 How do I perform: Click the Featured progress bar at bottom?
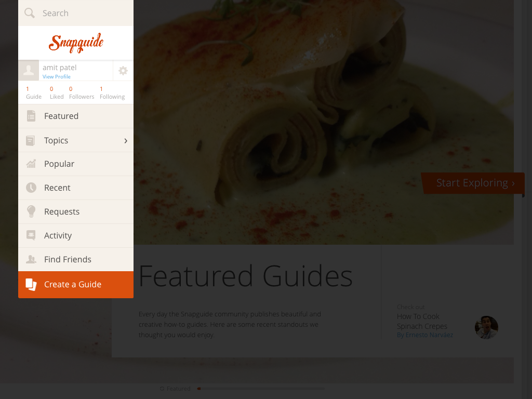(x=261, y=389)
